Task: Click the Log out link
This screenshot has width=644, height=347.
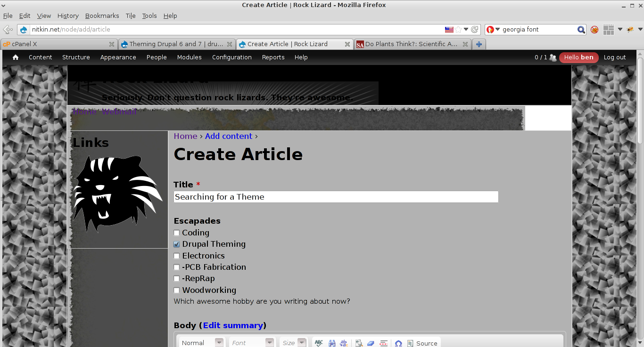Action: pos(615,57)
